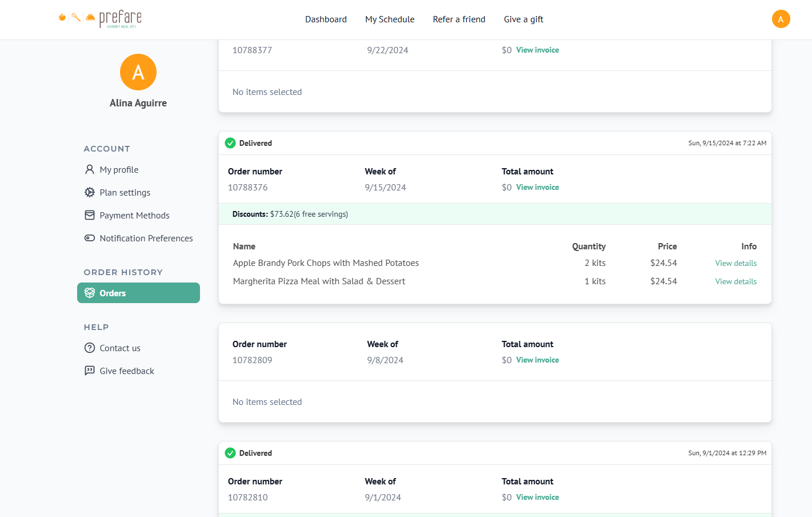The height and width of the screenshot is (517, 812).
Task: Switch to My Schedule
Action: click(x=390, y=19)
